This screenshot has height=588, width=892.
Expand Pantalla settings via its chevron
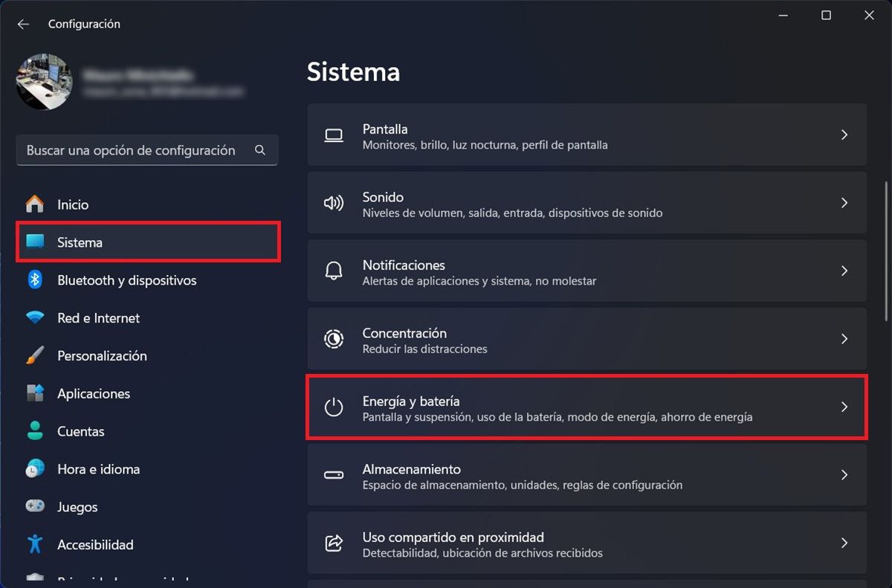click(x=844, y=135)
